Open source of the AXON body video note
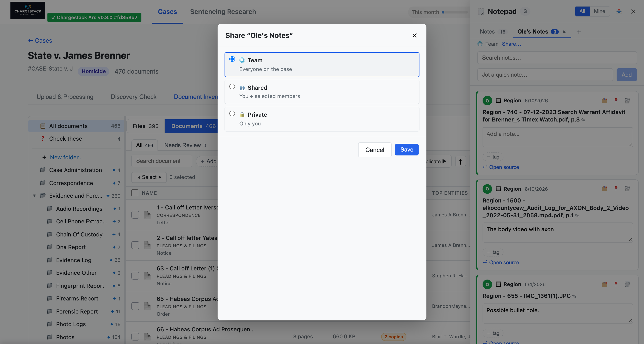 (x=501, y=262)
